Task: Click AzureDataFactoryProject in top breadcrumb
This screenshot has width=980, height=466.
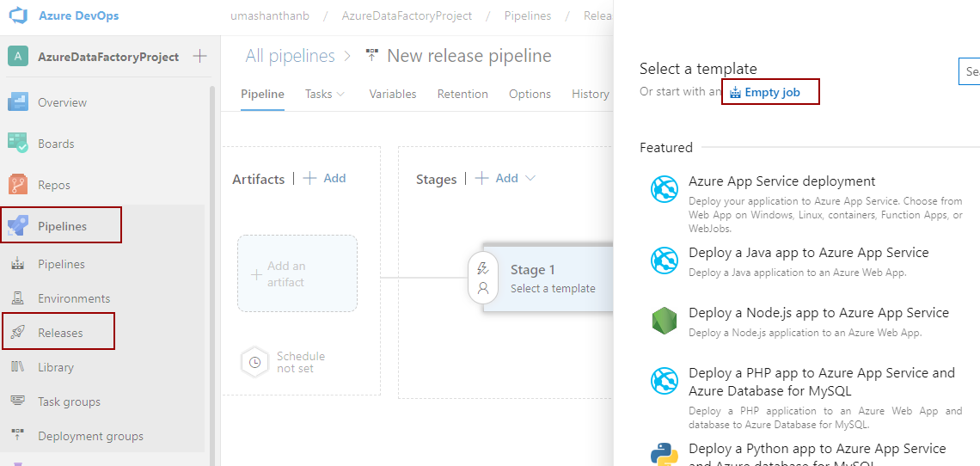Action: 407,15
